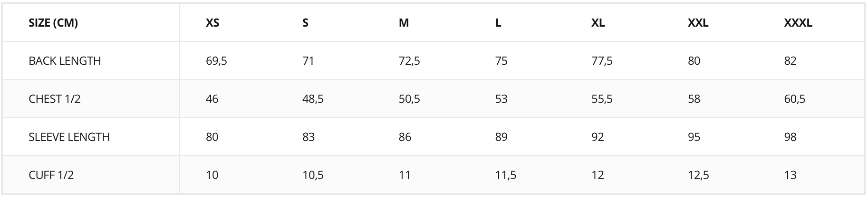The image size is (868, 198).
Task: Click the CHEST 1/2 row label
Action: (55, 99)
